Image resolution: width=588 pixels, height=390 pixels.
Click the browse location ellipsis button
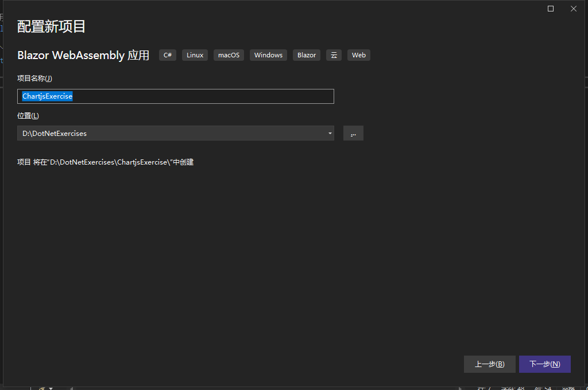tap(353, 134)
